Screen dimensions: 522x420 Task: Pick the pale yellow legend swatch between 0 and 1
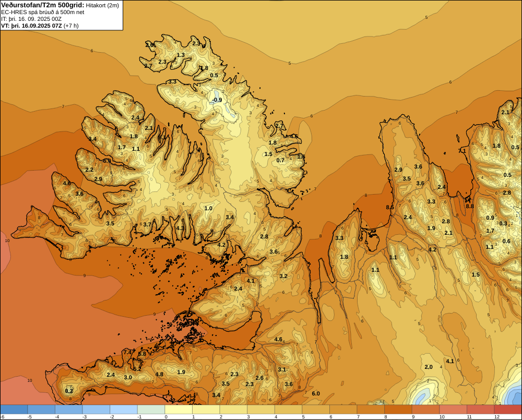point(179,410)
